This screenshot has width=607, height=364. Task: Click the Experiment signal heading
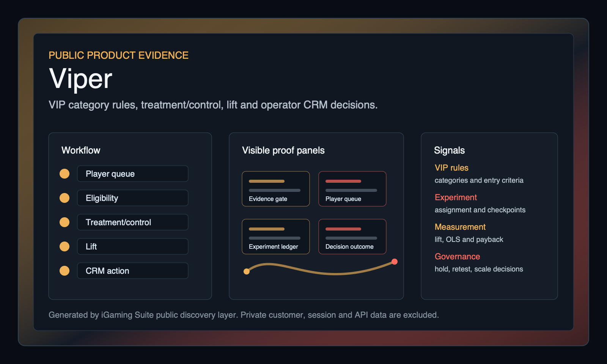456,198
